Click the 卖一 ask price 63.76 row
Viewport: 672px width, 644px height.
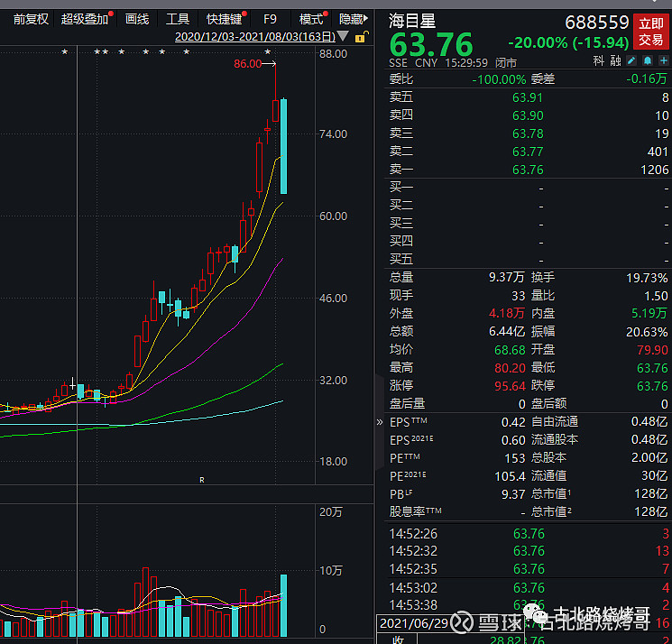coord(528,170)
